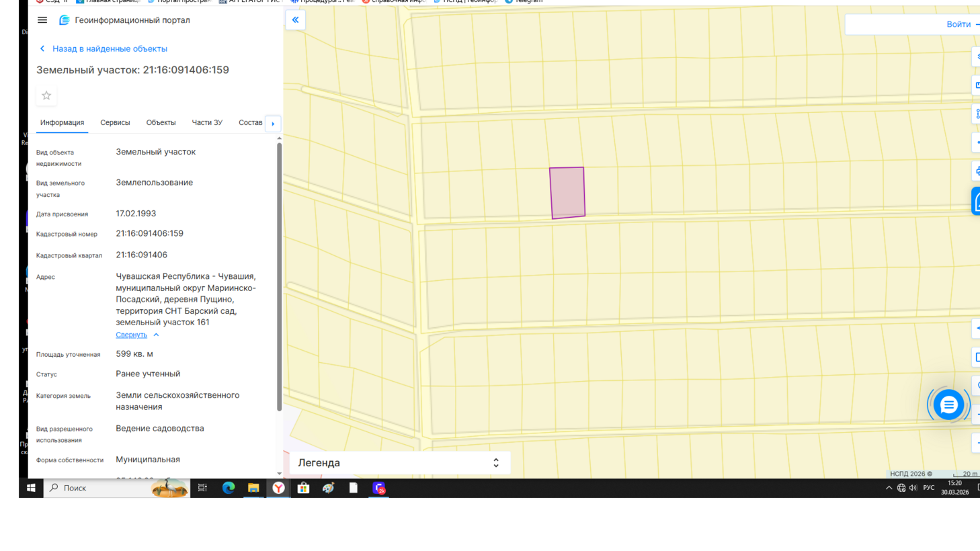This screenshot has height=551, width=980.
Task: Select the Части ЗУ tab
Action: pyautogui.click(x=207, y=123)
